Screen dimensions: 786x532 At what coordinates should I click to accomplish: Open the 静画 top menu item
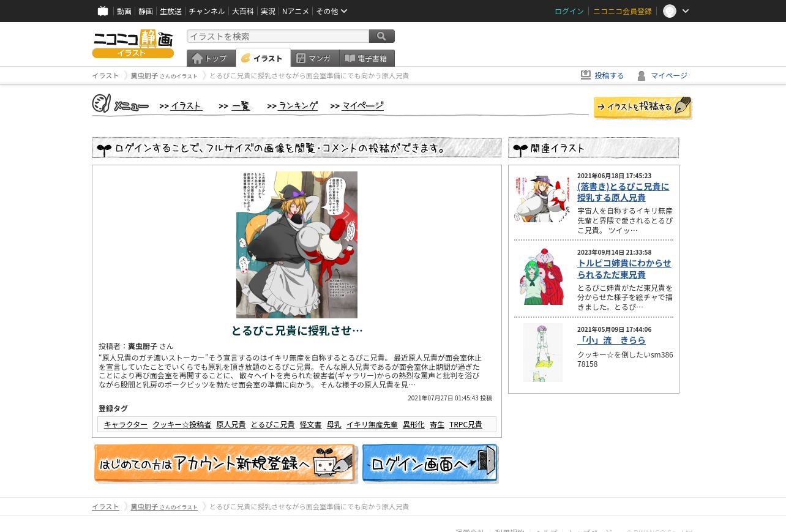click(x=146, y=11)
